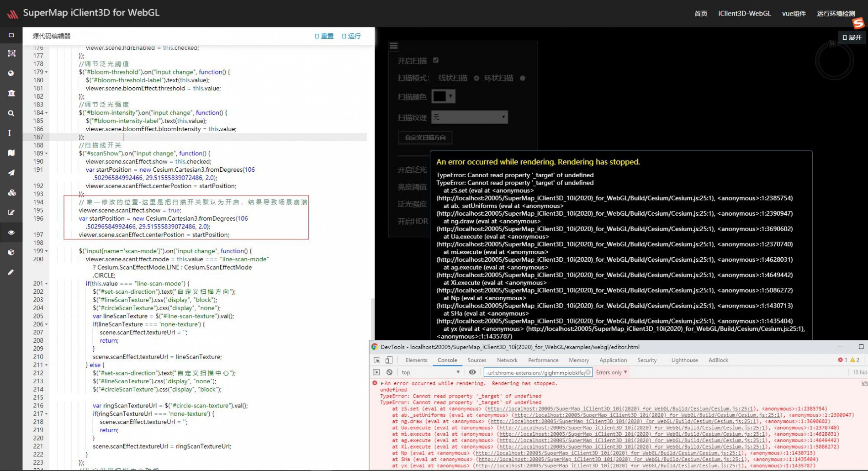Image resolution: width=868 pixels, height=471 pixels.
Task: Select the 线状扫描 radio button
Action: tap(476, 78)
